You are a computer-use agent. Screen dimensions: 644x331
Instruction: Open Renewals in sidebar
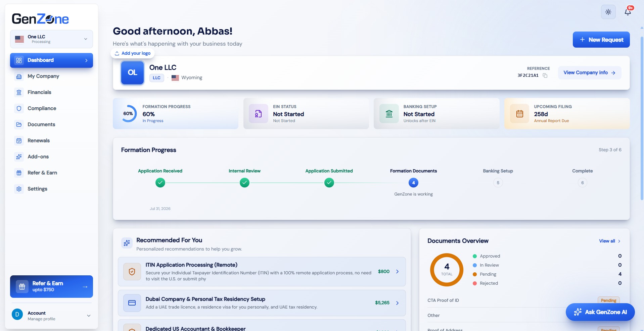tap(51, 141)
